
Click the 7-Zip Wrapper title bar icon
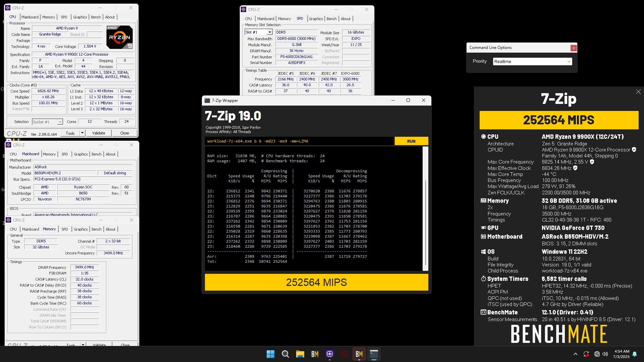click(207, 101)
